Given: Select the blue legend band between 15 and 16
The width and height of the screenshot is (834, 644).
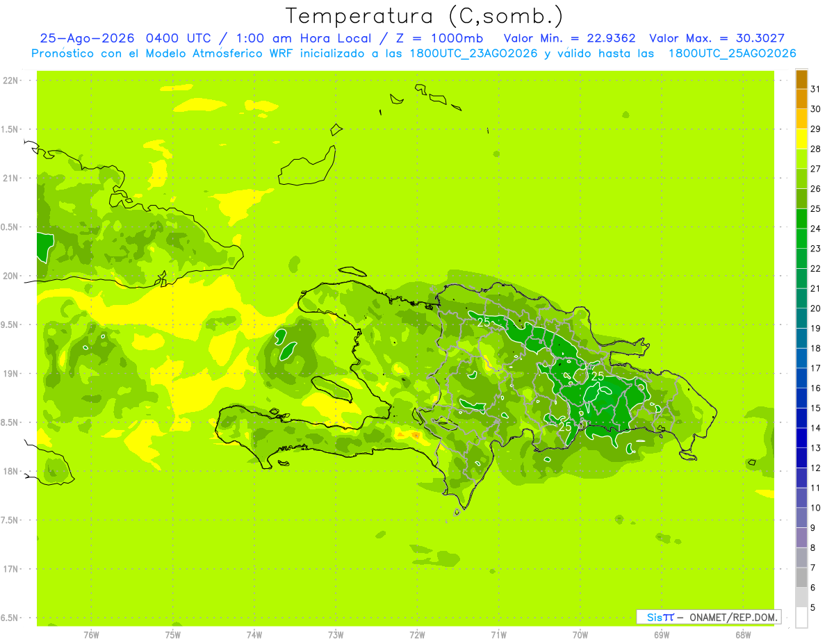Looking at the screenshot, I should pos(801,398).
